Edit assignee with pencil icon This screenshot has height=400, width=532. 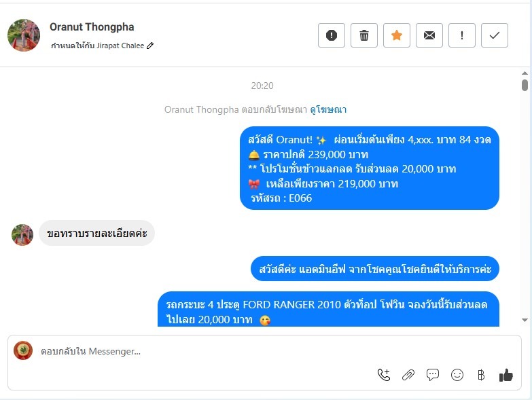click(150, 46)
